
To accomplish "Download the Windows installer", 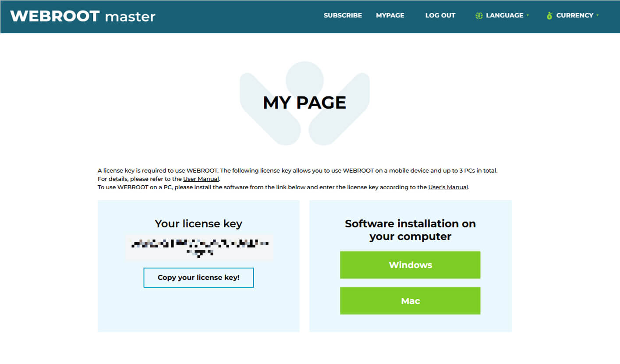I will click(410, 265).
